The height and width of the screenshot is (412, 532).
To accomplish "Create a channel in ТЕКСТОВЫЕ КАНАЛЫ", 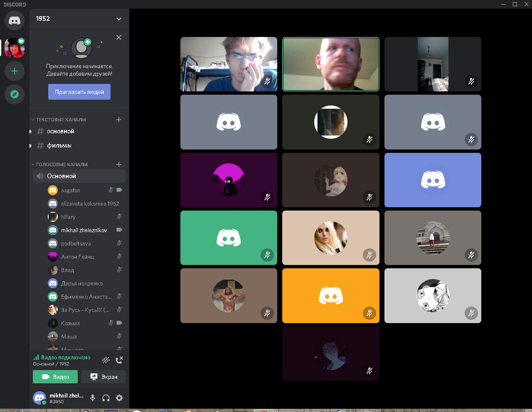I will (x=119, y=120).
